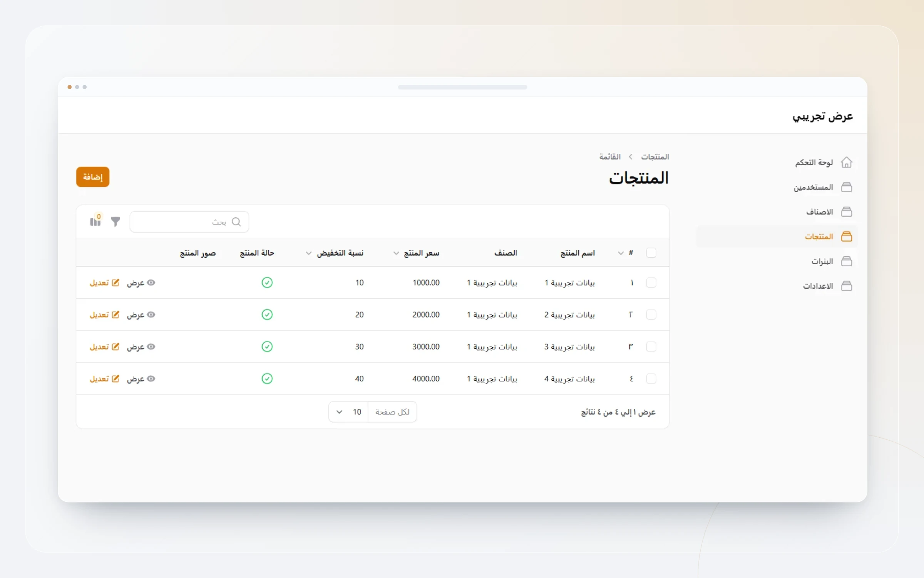Click the الاصناف sidebar icon
This screenshot has width=924, height=578.
tap(846, 212)
